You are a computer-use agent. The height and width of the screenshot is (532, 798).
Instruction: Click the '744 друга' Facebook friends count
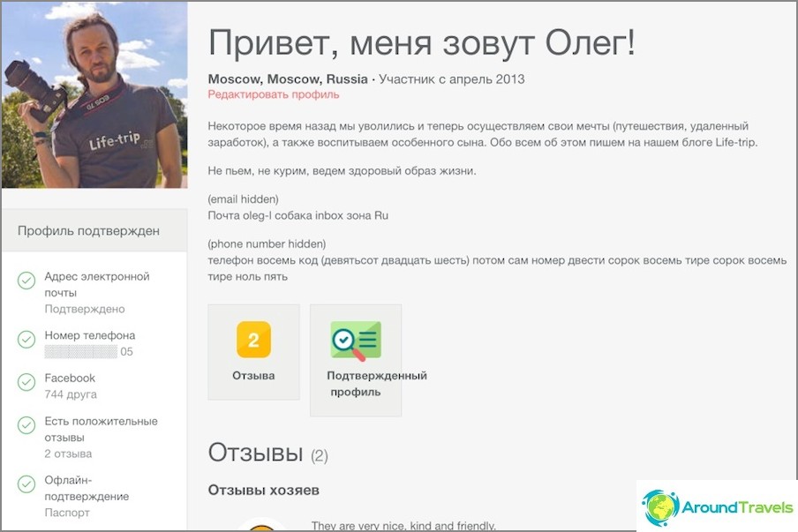tap(71, 394)
